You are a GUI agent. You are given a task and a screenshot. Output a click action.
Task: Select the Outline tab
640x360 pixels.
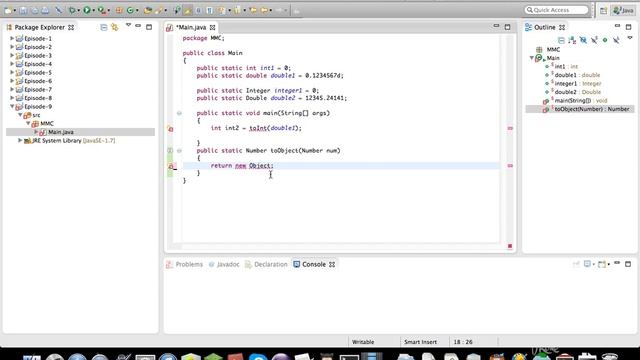(544, 27)
